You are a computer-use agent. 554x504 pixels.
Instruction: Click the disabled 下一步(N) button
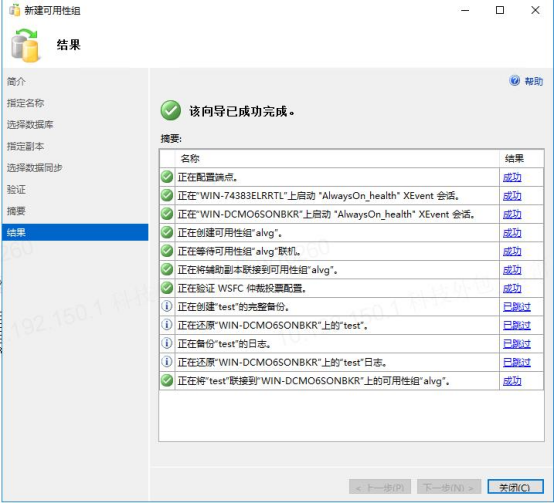point(449,487)
